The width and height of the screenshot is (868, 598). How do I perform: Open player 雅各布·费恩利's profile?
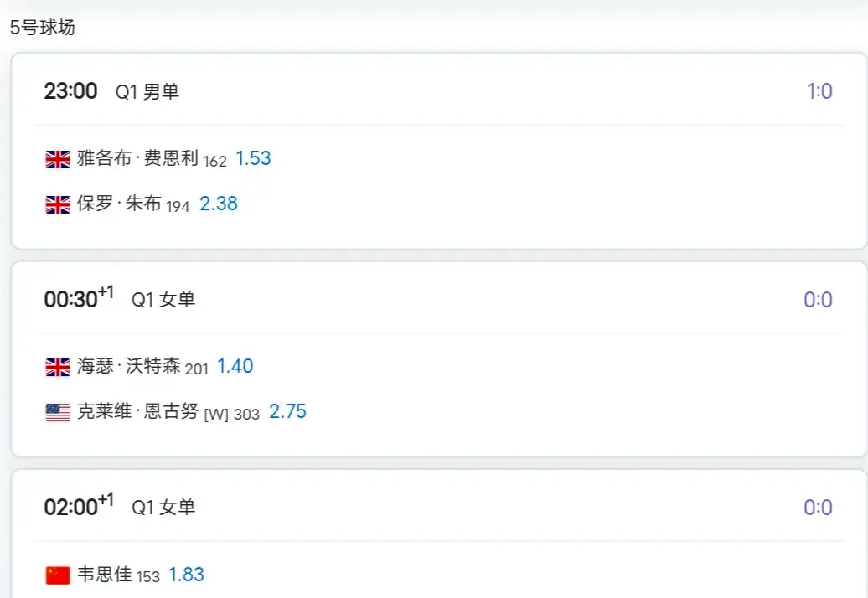(x=137, y=159)
